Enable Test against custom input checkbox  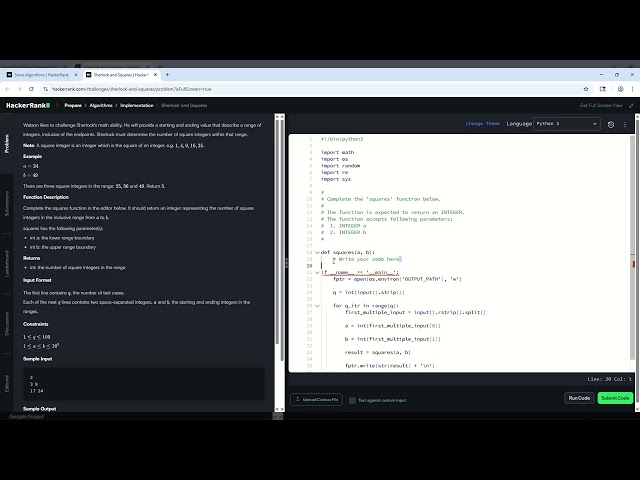pos(352,400)
